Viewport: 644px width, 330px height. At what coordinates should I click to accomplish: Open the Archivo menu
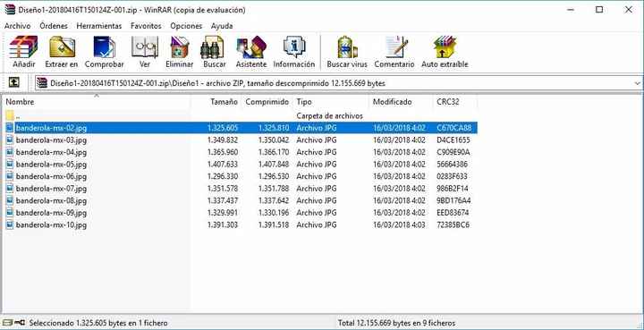[17, 26]
